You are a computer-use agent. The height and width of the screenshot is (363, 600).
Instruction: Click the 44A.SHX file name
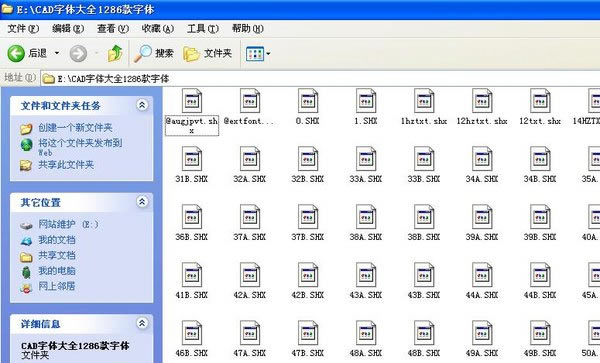482,295
